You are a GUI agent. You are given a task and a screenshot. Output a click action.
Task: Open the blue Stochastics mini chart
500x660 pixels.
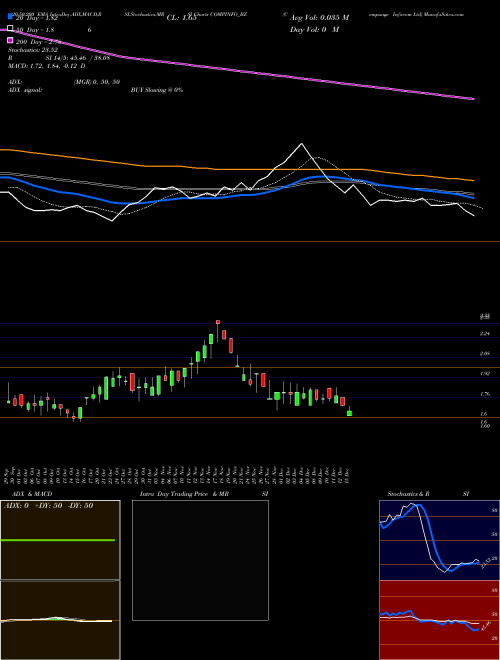point(439,540)
